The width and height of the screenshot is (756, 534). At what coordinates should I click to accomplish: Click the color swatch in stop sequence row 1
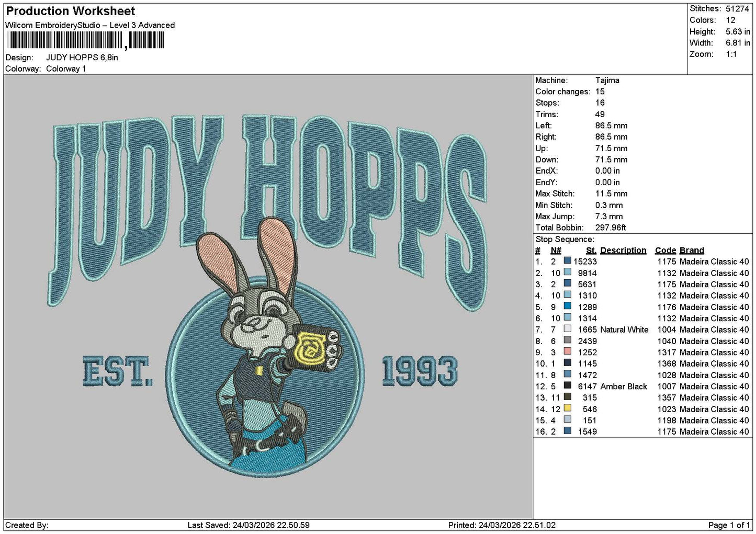point(567,260)
